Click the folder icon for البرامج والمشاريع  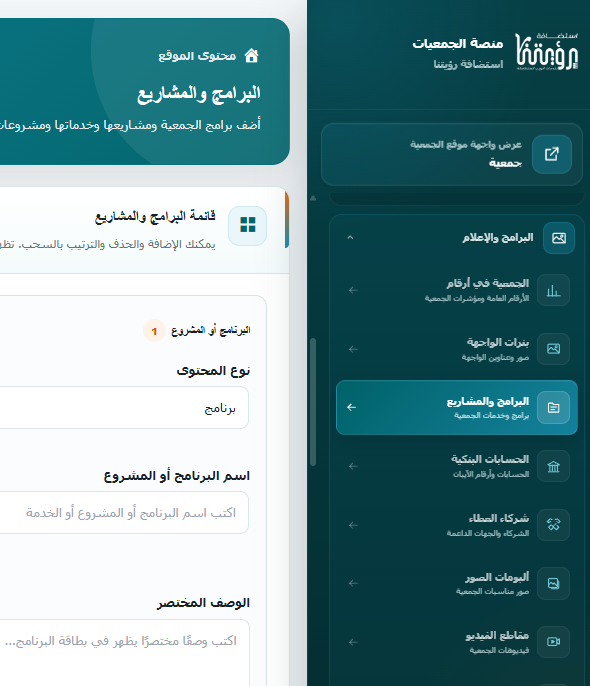pyautogui.click(x=553, y=407)
